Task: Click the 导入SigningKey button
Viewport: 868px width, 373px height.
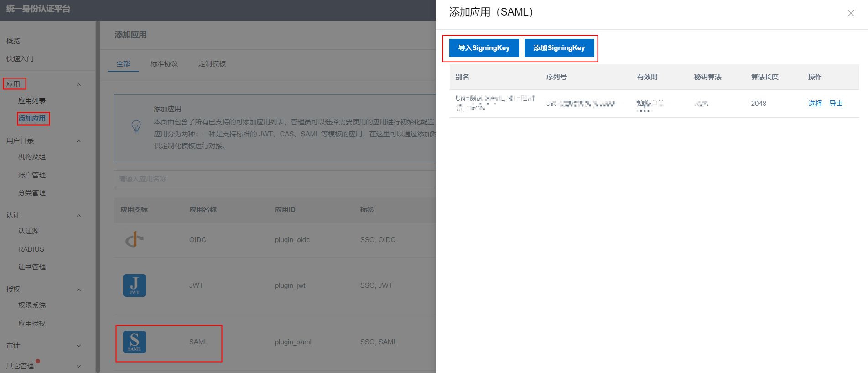Action: (x=484, y=48)
